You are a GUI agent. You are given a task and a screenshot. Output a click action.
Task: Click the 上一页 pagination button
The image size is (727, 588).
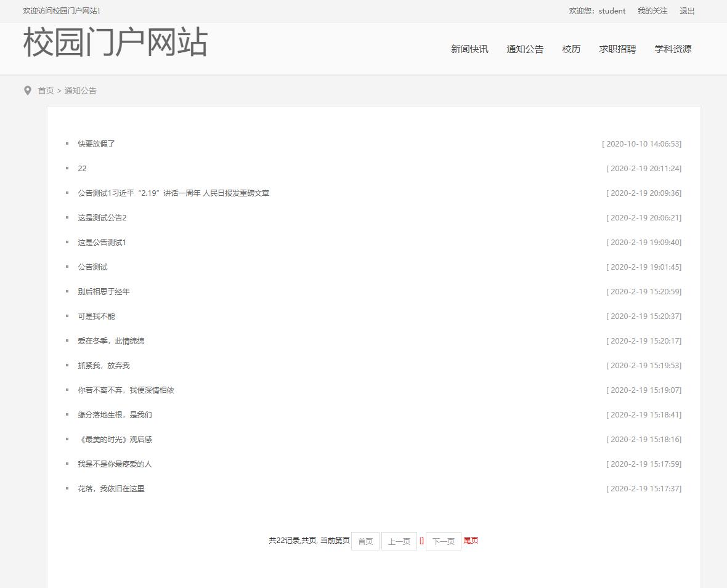tap(399, 541)
